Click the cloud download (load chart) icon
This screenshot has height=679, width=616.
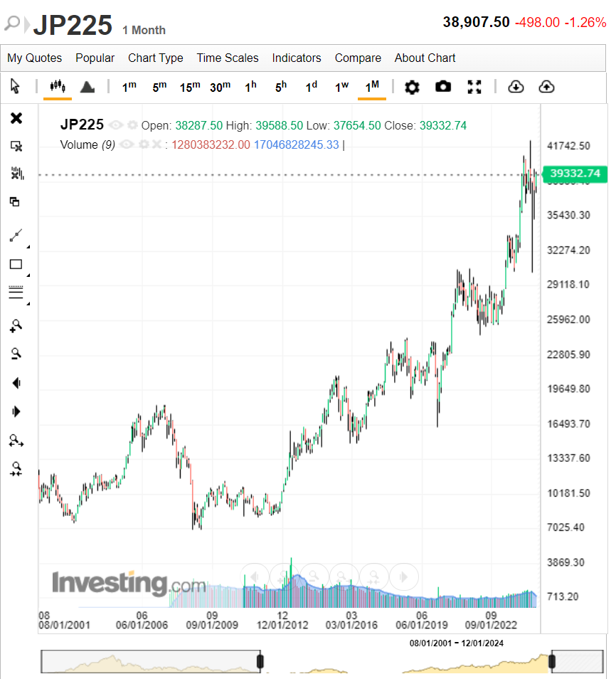coord(516,87)
